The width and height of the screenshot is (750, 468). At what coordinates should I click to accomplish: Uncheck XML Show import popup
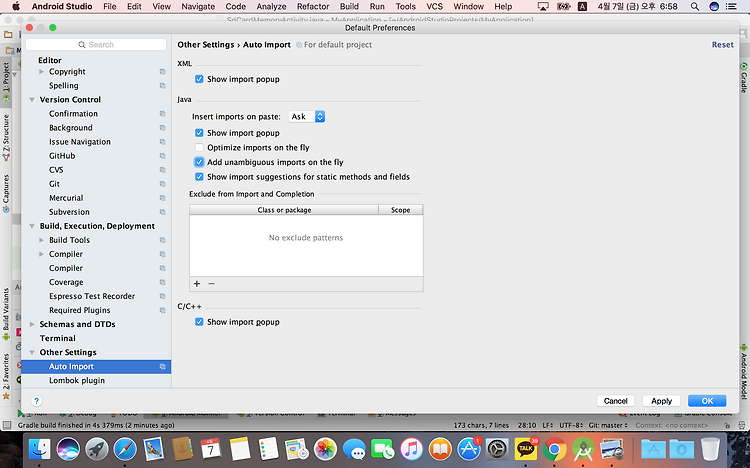click(199, 79)
